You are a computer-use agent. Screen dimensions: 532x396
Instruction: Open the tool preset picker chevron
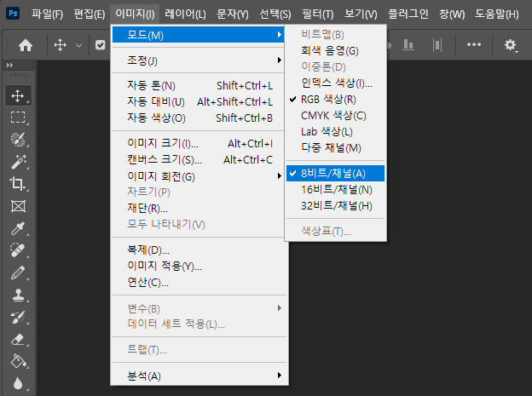(78, 45)
